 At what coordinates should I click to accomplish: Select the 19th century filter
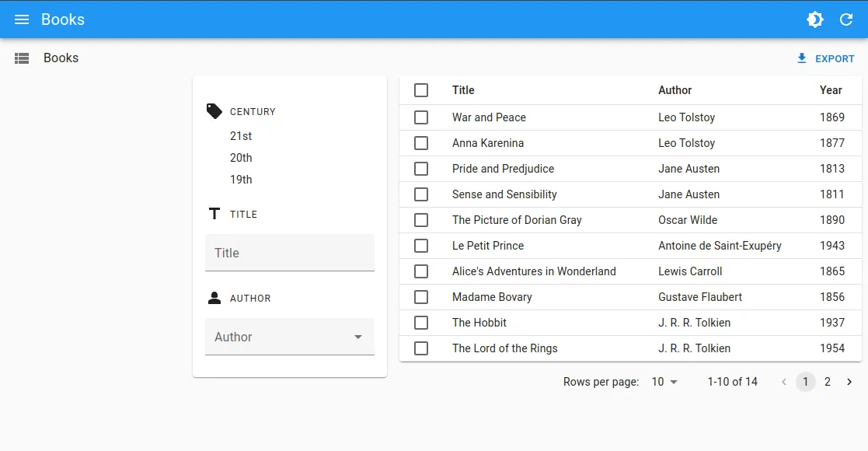click(x=241, y=179)
